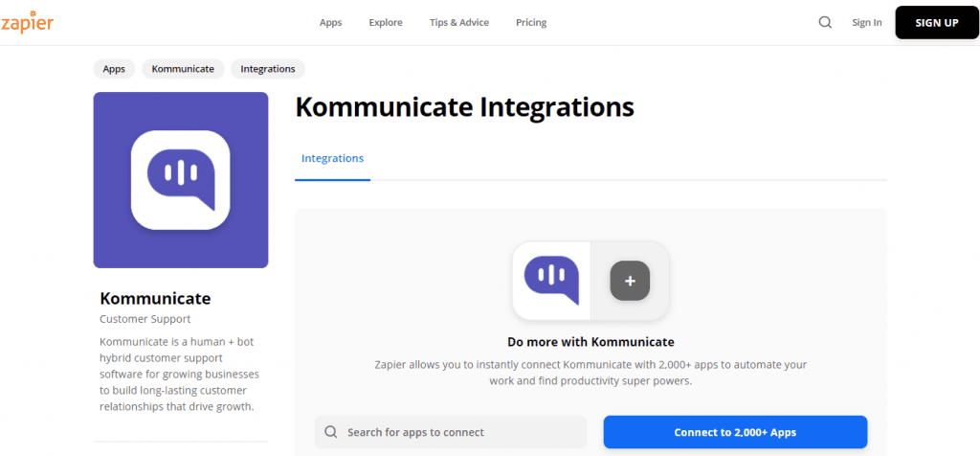The height and width of the screenshot is (456, 980).
Task: Open the Apps menu in the top navigation
Action: coord(330,23)
